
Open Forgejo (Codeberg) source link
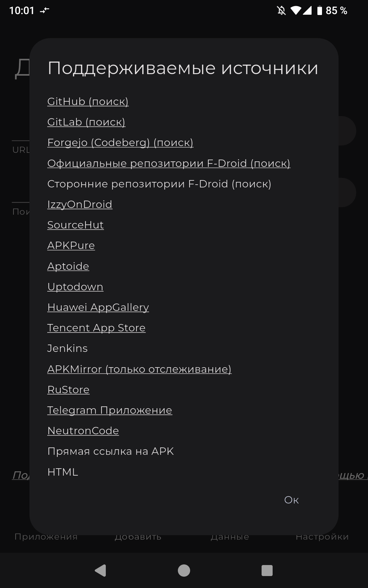pos(120,142)
